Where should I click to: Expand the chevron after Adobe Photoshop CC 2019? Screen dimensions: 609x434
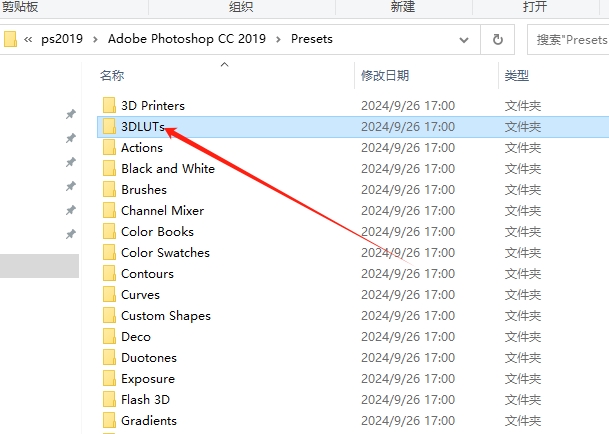278,39
